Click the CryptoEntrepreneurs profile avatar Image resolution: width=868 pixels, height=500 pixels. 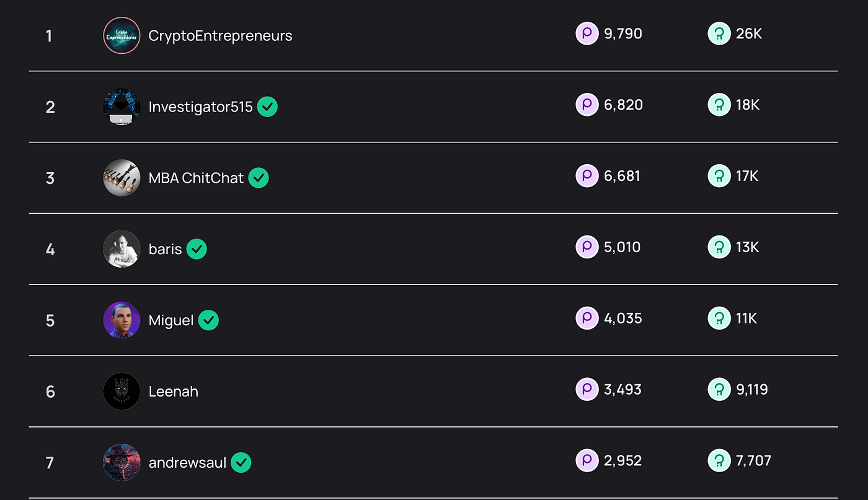pyautogui.click(x=122, y=35)
